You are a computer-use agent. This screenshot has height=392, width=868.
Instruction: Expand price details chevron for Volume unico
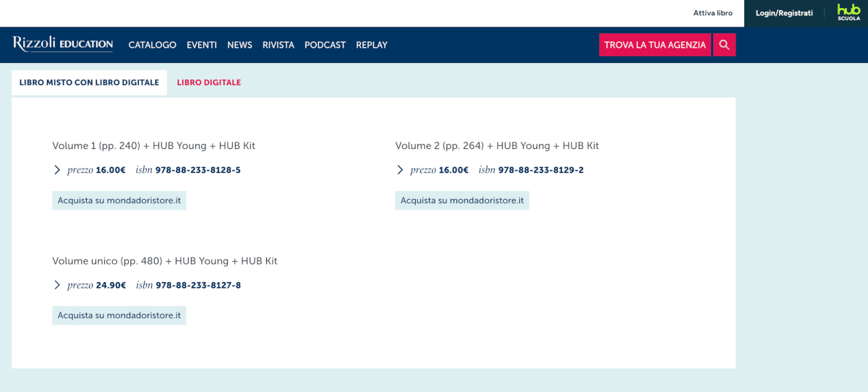pyautogui.click(x=57, y=285)
